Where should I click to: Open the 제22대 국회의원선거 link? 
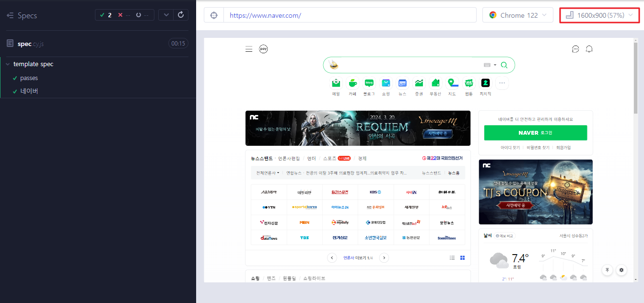pyautogui.click(x=442, y=158)
